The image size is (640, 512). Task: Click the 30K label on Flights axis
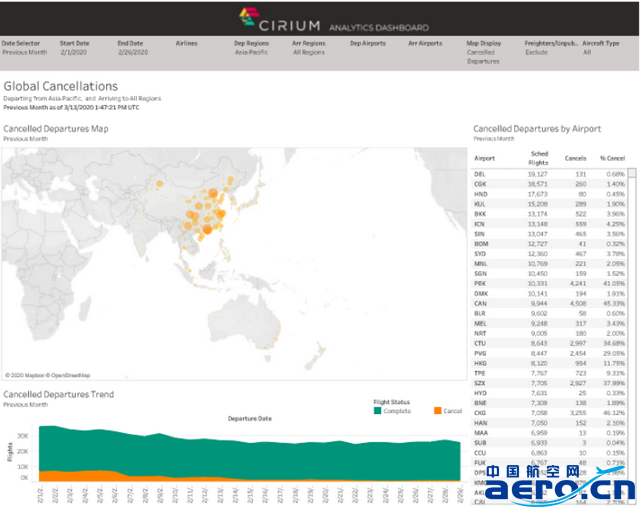pos(22,436)
